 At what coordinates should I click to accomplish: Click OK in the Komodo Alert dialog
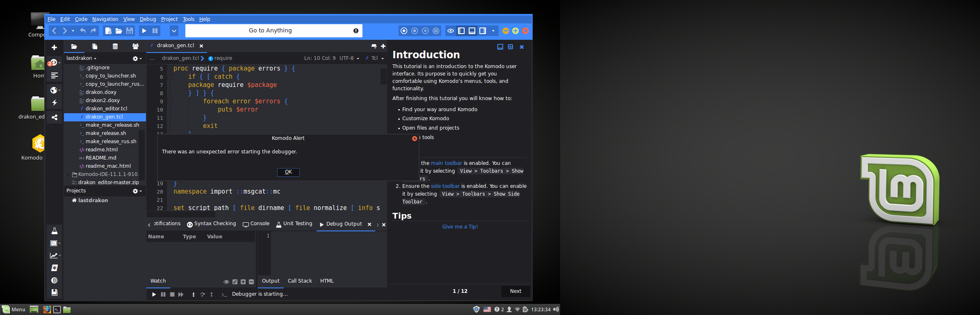click(288, 172)
